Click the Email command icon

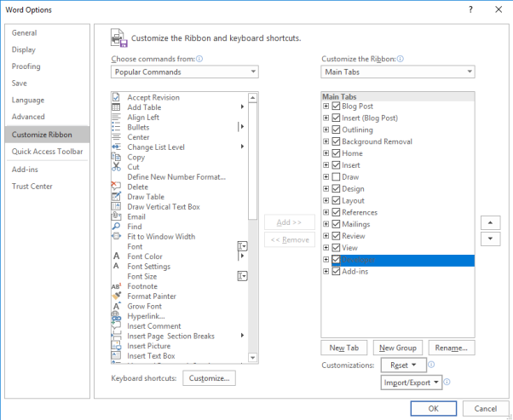[x=116, y=216]
